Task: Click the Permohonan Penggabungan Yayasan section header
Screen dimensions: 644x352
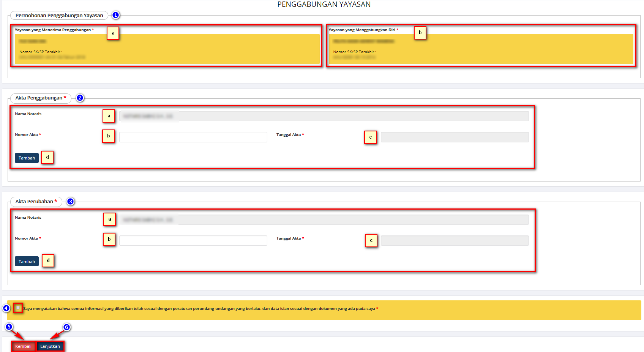Action: coord(59,16)
